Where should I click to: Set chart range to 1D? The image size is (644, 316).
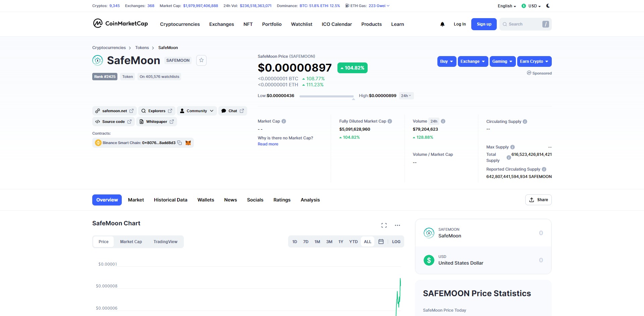[x=294, y=242]
